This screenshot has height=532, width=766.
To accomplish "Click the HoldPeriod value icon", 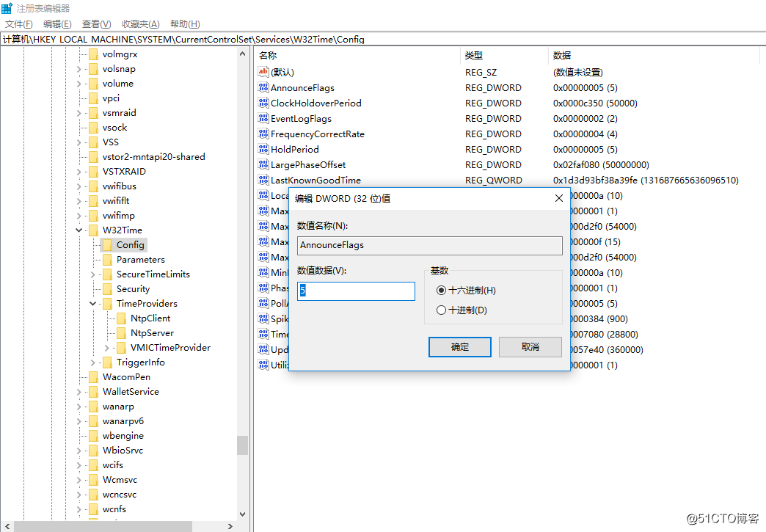I will pos(263,149).
